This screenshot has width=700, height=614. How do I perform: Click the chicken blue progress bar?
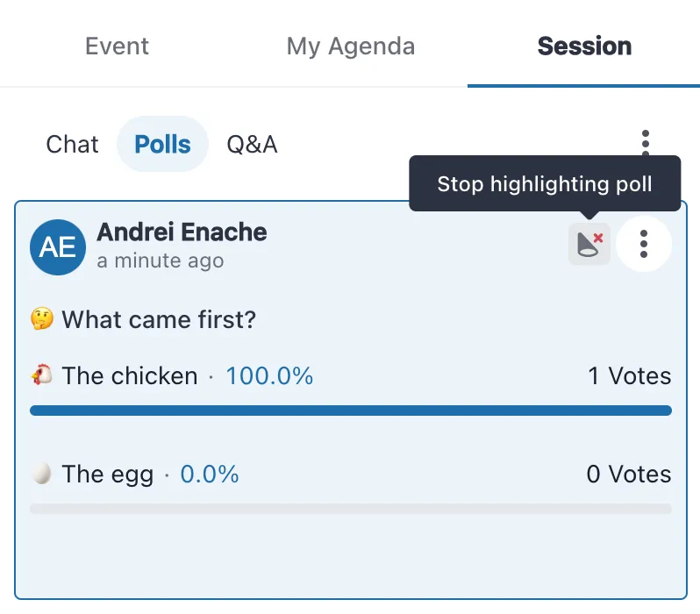pos(350,411)
